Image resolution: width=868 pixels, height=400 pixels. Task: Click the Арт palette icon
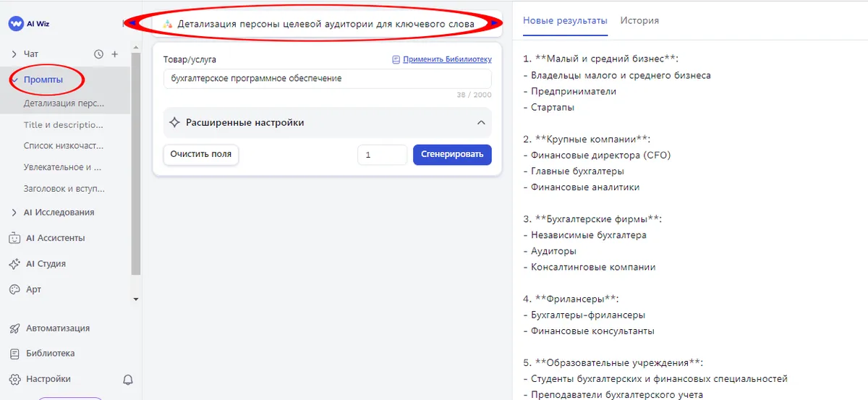pyautogui.click(x=14, y=289)
